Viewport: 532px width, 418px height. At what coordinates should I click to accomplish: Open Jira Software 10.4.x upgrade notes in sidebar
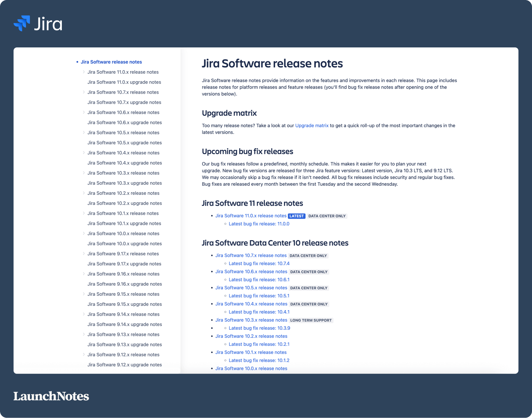(125, 163)
